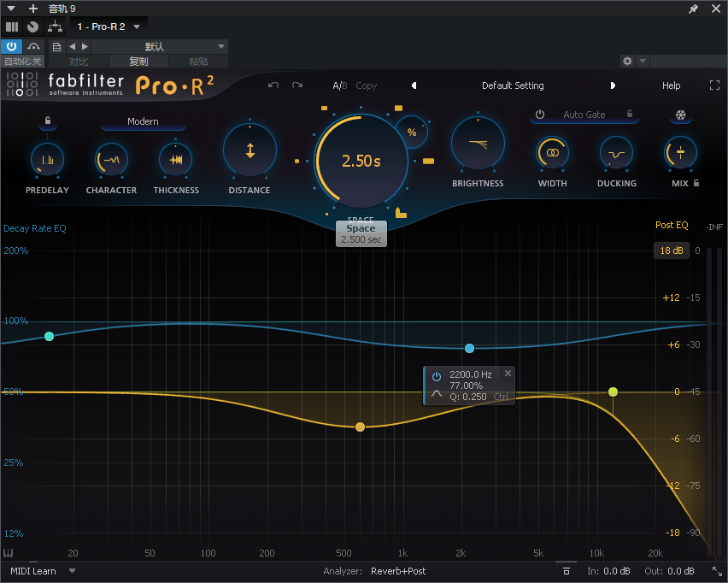Adjust the Predelay knob
Image resolution: width=728 pixels, height=583 pixels.
[x=47, y=160]
